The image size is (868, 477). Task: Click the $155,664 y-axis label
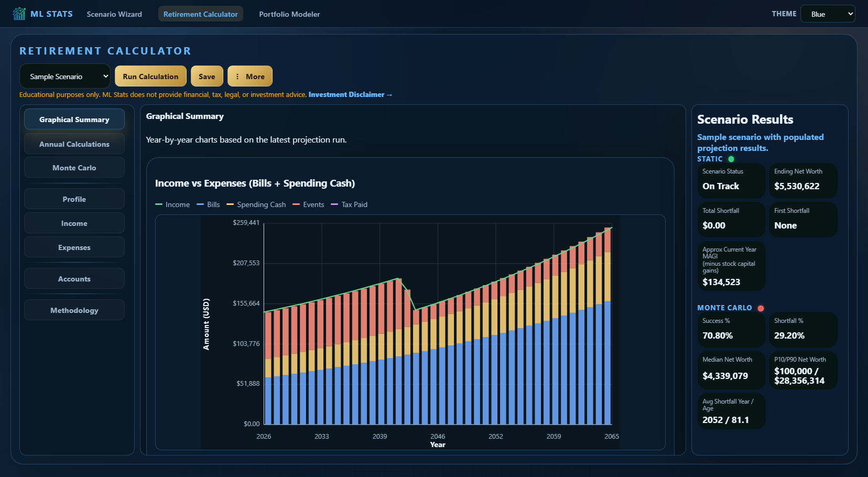point(246,303)
